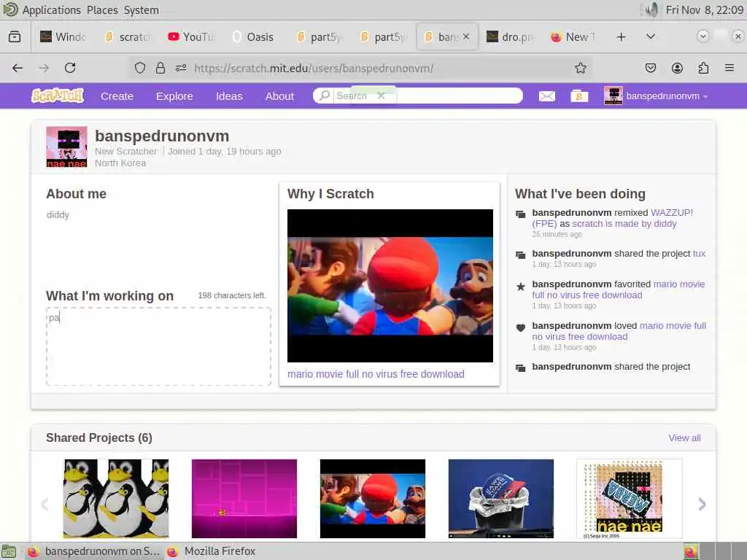
Task: Click the What I'm working on text box
Action: pyautogui.click(x=158, y=346)
